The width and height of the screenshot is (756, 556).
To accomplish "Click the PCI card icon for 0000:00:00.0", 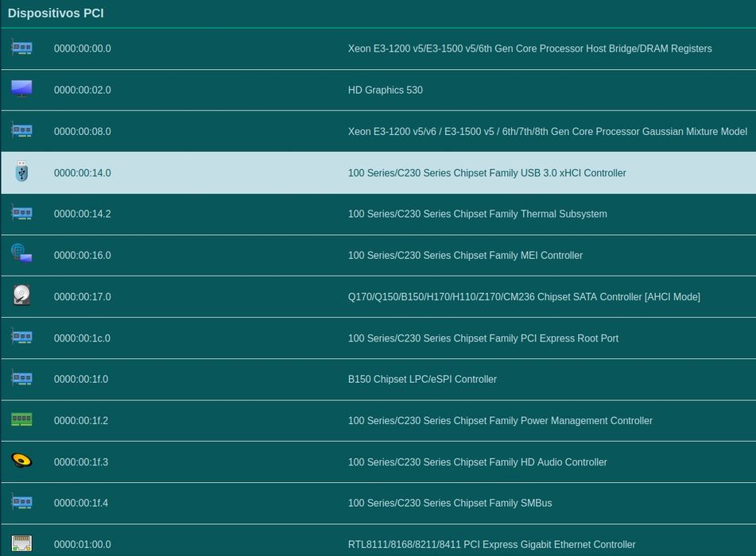I will [x=21, y=48].
